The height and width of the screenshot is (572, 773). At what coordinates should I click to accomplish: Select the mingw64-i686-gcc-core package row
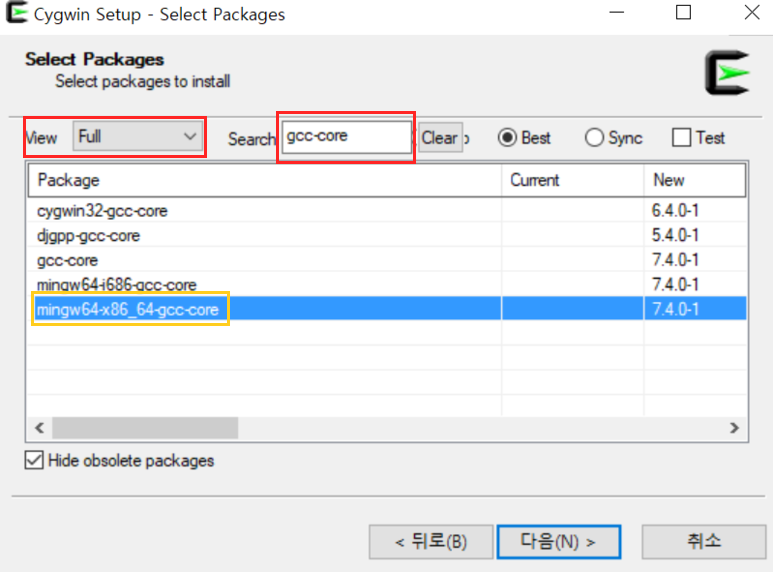click(386, 284)
